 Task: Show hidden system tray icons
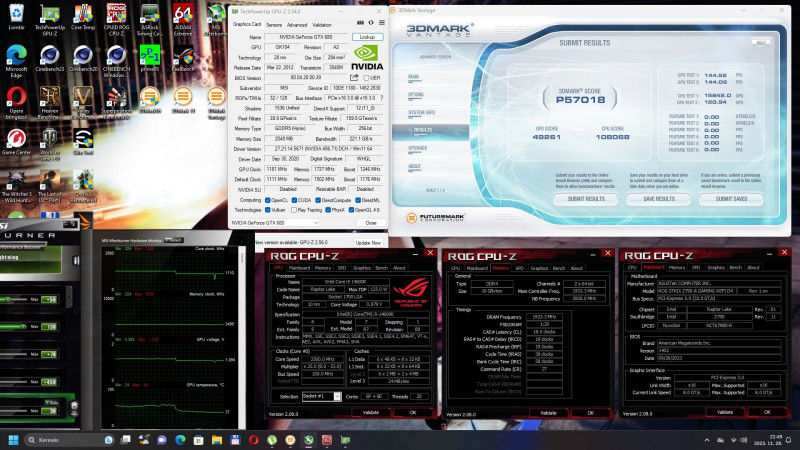707,440
